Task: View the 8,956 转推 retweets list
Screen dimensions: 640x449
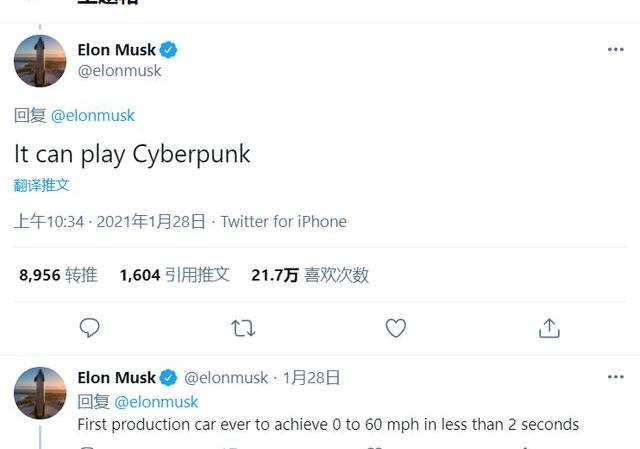Action: click(x=58, y=275)
